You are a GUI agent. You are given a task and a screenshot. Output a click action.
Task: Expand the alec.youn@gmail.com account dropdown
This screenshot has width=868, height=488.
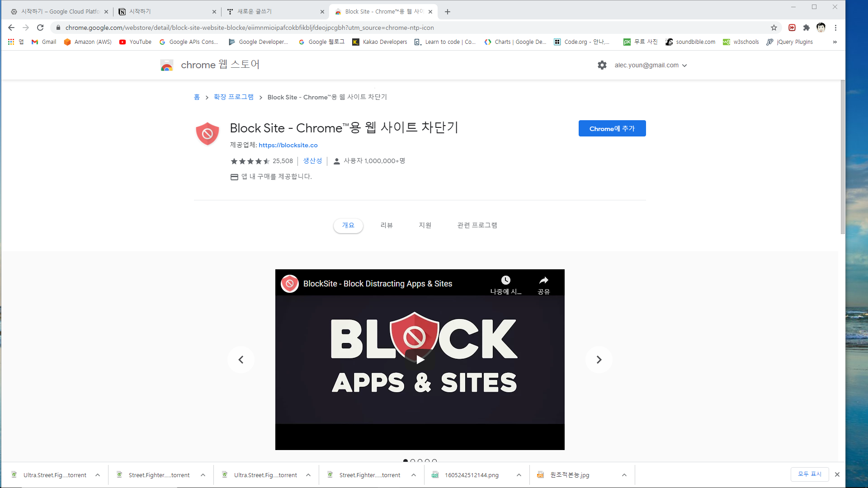pyautogui.click(x=651, y=65)
